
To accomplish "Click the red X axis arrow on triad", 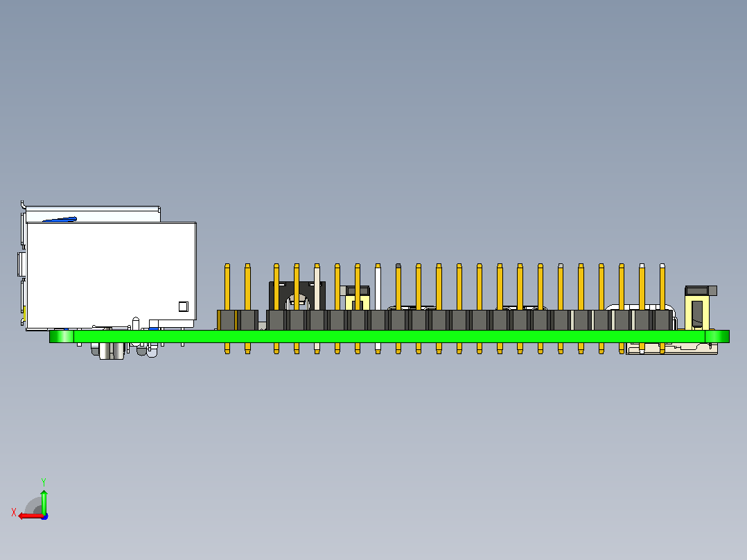I will coord(30,516).
